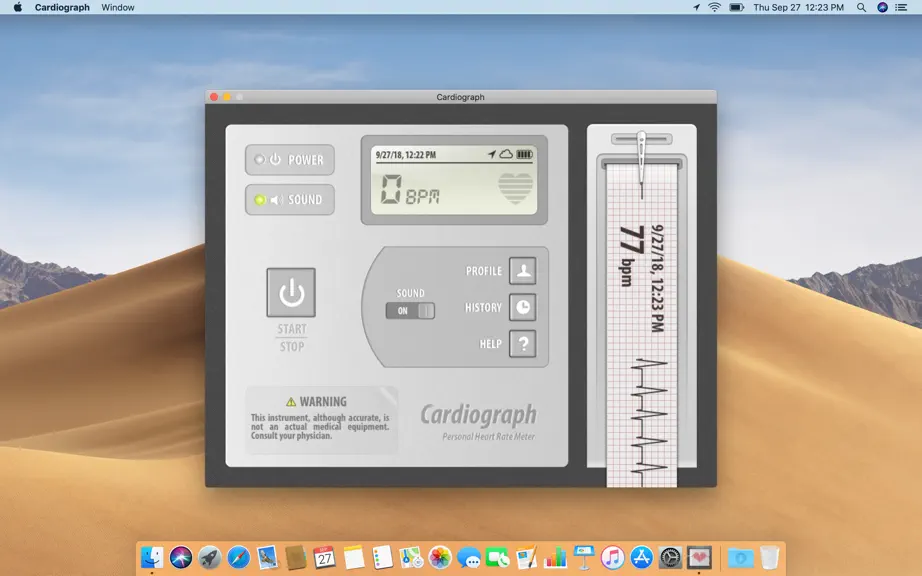This screenshot has height=576, width=922.
Task: Click the Personal Heart Rate Meter tagline
Action: coord(489,437)
